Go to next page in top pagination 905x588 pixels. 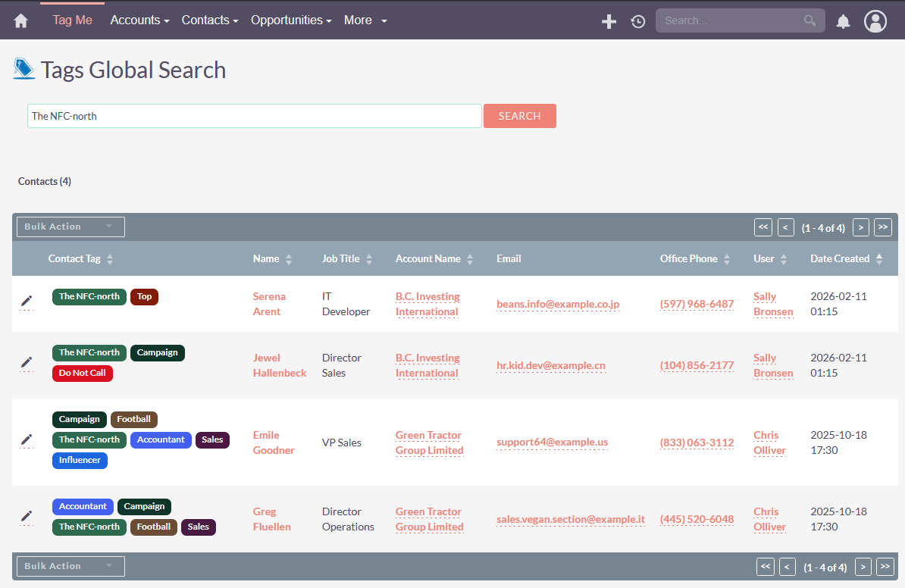click(x=860, y=227)
